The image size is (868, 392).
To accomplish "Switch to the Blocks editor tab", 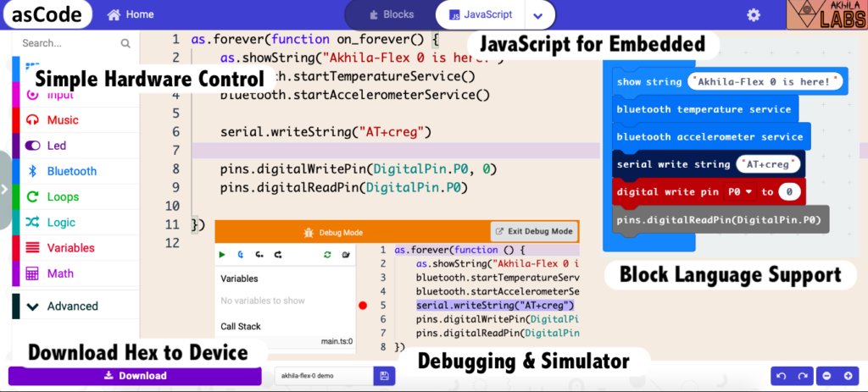I will [392, 14].
